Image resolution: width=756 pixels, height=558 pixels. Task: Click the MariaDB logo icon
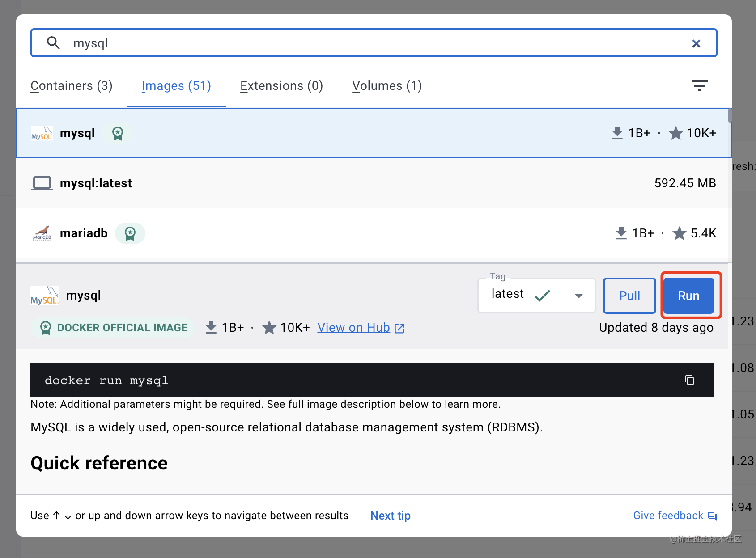(x=42, y=233)
